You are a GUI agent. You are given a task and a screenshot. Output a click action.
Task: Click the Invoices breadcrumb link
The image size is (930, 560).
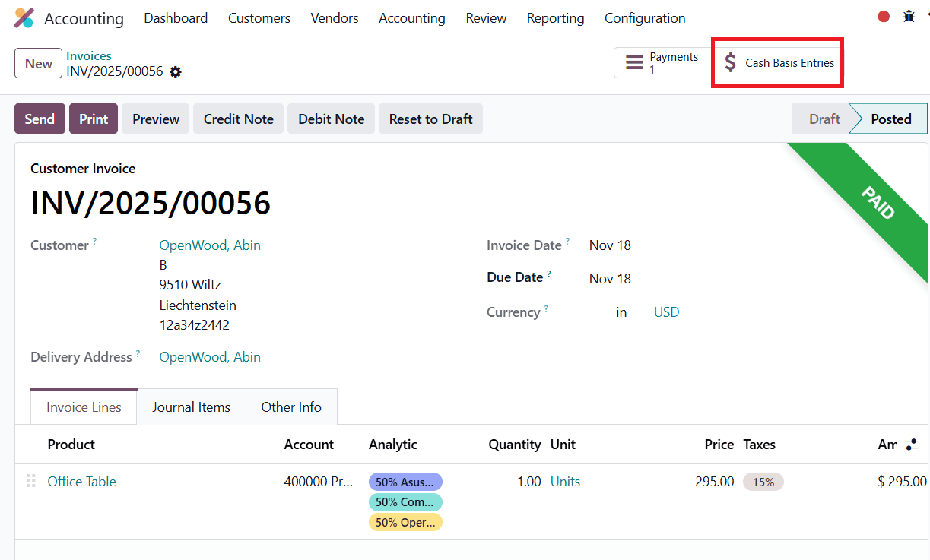point(89,55)
